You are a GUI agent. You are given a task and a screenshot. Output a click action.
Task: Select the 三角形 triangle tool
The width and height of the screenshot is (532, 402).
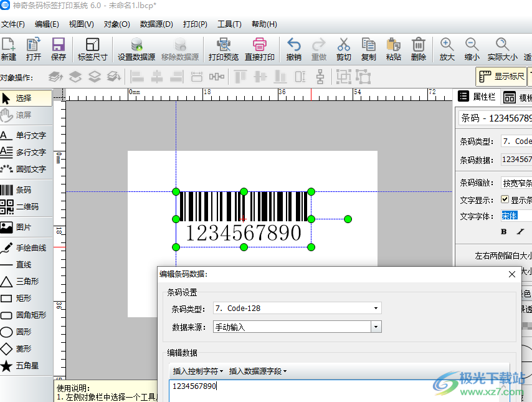[x=26, y=282]
